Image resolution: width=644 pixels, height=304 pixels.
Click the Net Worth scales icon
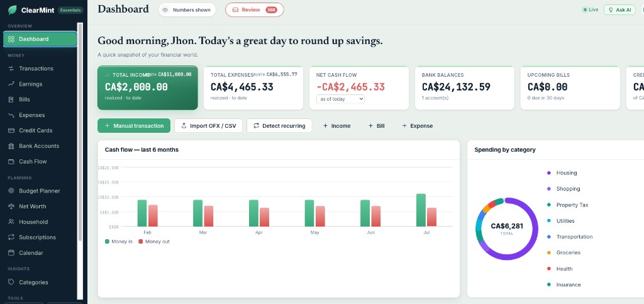(x=11, y=206)
